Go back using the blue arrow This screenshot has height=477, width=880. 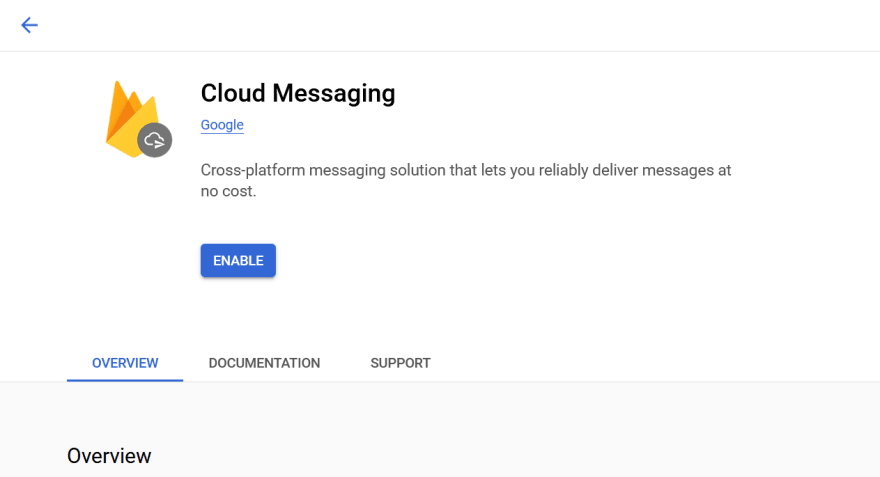tap(29, 25)
